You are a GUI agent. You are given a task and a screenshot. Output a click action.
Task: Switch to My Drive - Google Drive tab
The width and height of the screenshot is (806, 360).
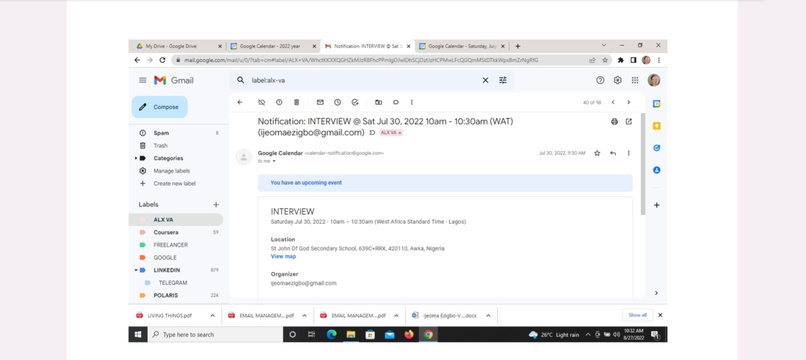179,46
